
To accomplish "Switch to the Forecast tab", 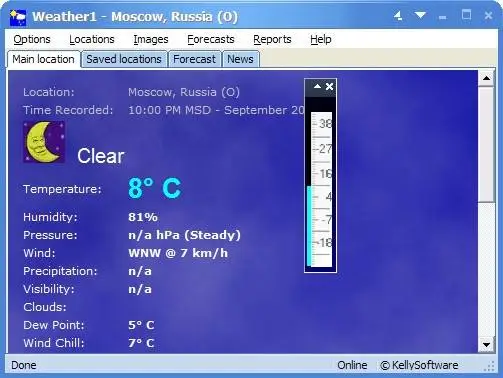I will pos(194,59).
